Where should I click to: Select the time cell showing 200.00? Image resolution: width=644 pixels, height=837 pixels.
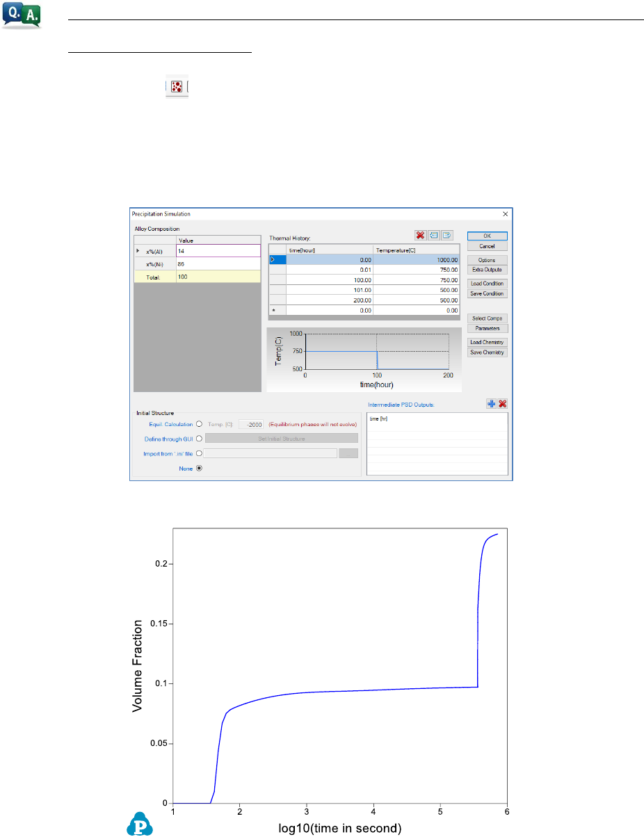(330, 300)
